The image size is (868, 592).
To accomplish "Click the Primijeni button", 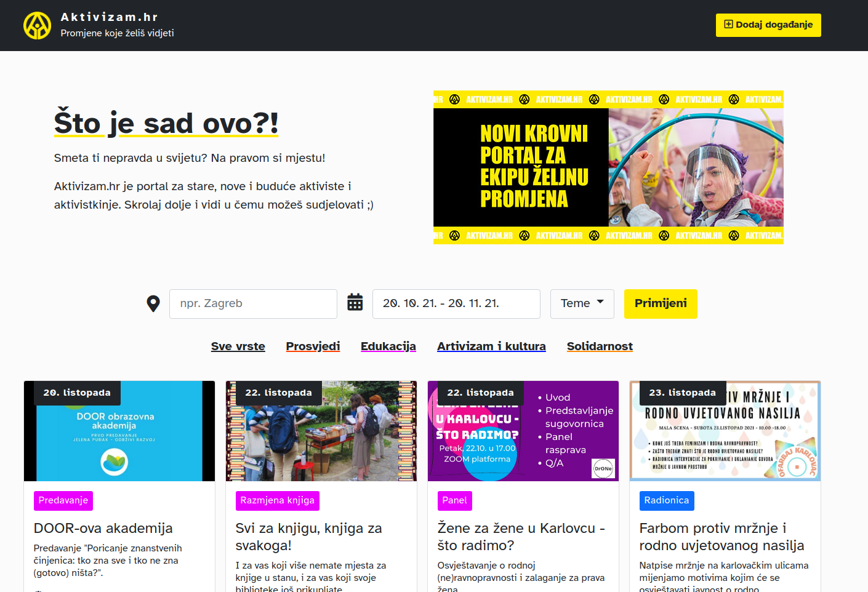I will (661, 304).
